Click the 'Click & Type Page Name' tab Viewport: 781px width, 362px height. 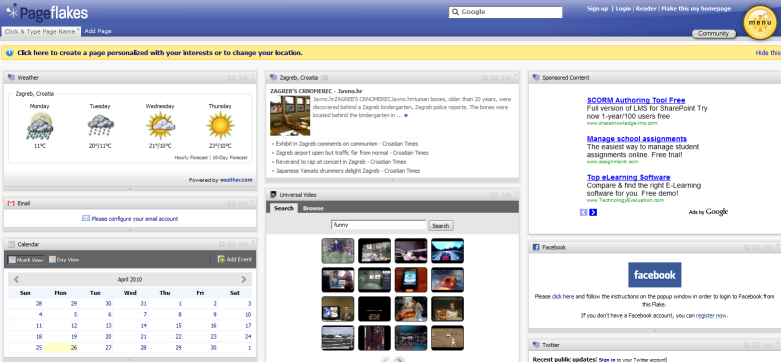41,31
